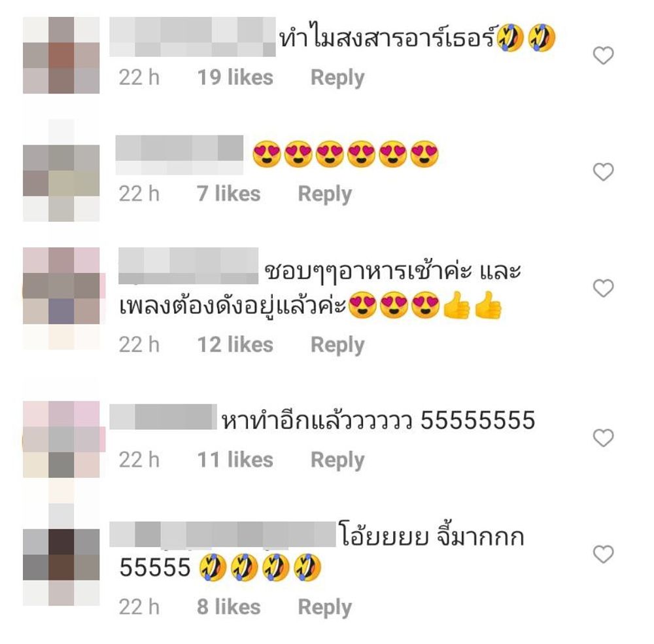The width and height of the screenshot is (654, 644).
Task: Show the '11 likes' list
Action: coord(235,460)
